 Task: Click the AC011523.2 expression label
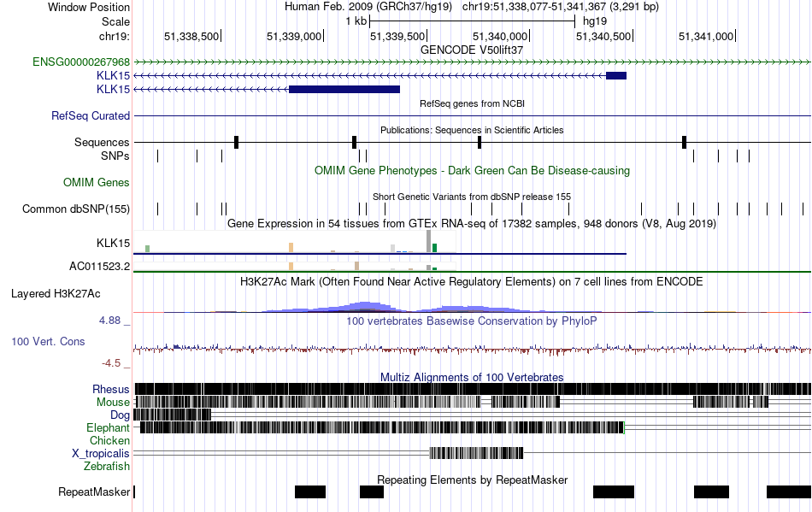(x=99, y=267)
